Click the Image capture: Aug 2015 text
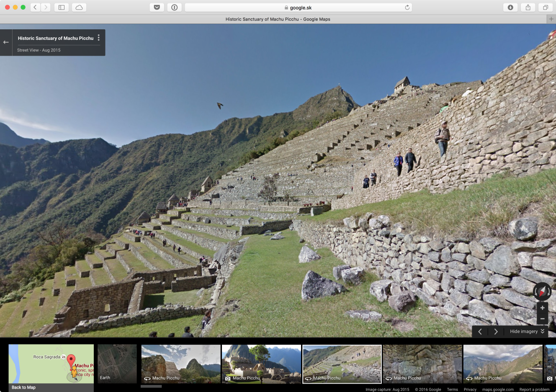The image size is (556, 392). 387,389
